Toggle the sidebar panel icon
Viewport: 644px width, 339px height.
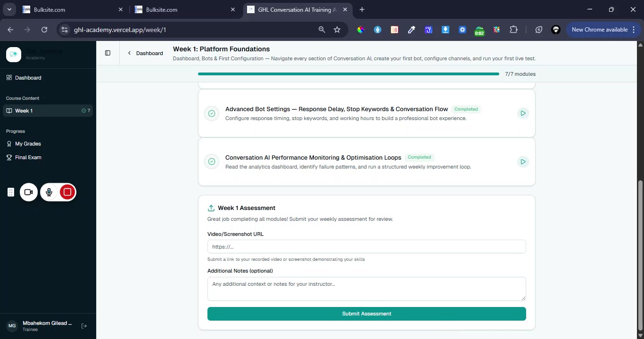(x=107, y=53)
